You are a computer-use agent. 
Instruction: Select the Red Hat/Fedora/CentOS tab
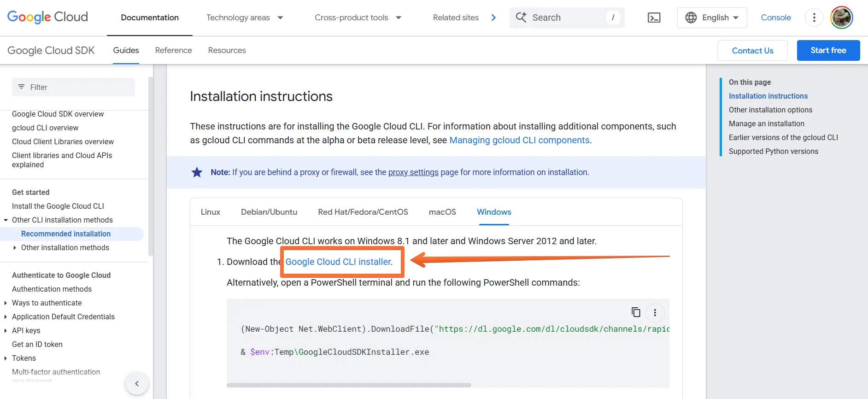click(x=363, y=212)
